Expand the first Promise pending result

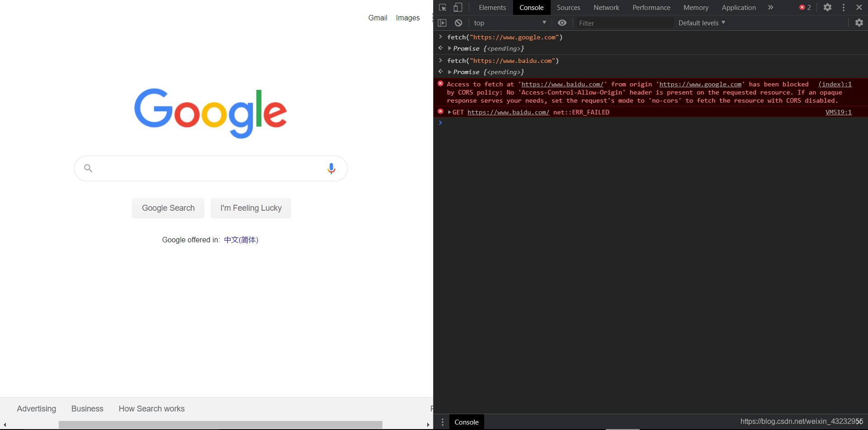tap(449, 48)
